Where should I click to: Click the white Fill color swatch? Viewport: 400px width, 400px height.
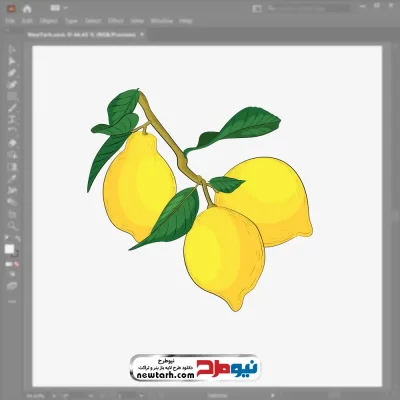pyautogui.click(x=9, y=249)
